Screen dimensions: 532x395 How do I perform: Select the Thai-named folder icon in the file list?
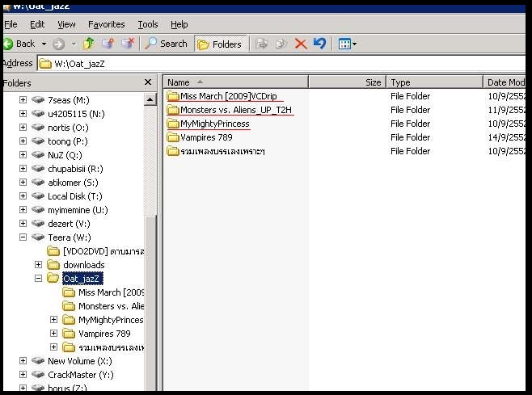(173, 151)
